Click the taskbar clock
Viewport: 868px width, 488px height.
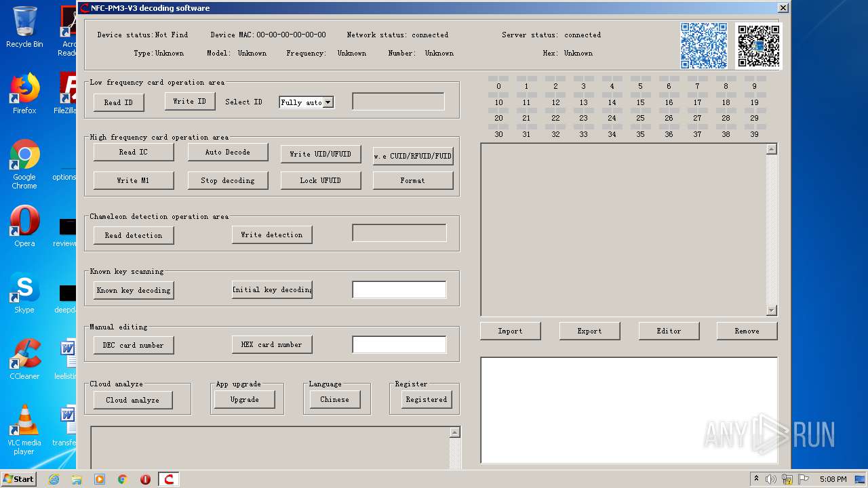[x=833, y=479]
